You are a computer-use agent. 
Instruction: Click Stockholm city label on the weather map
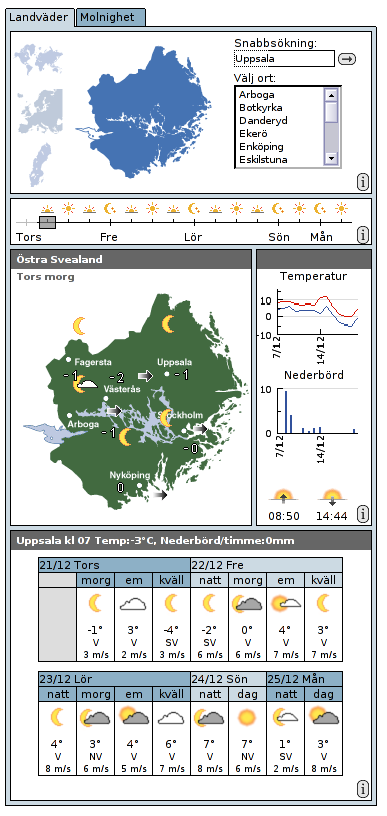(x=180, y=415)
